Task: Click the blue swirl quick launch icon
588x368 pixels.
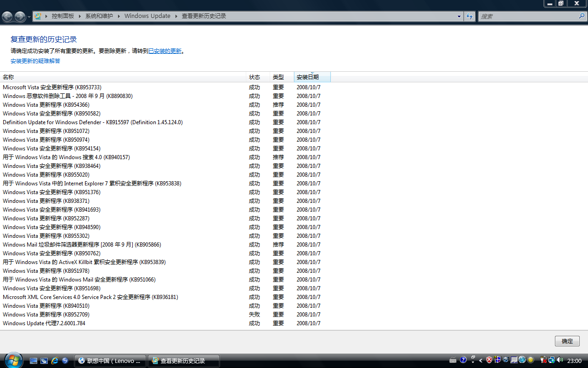Action: (x=65, y=361)
